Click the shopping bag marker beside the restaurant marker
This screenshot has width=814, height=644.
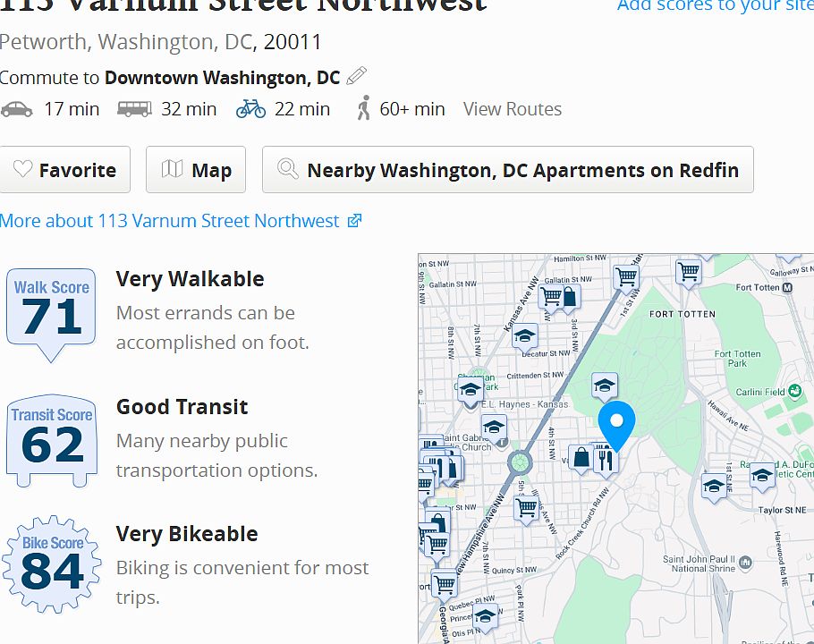[581, 458]
